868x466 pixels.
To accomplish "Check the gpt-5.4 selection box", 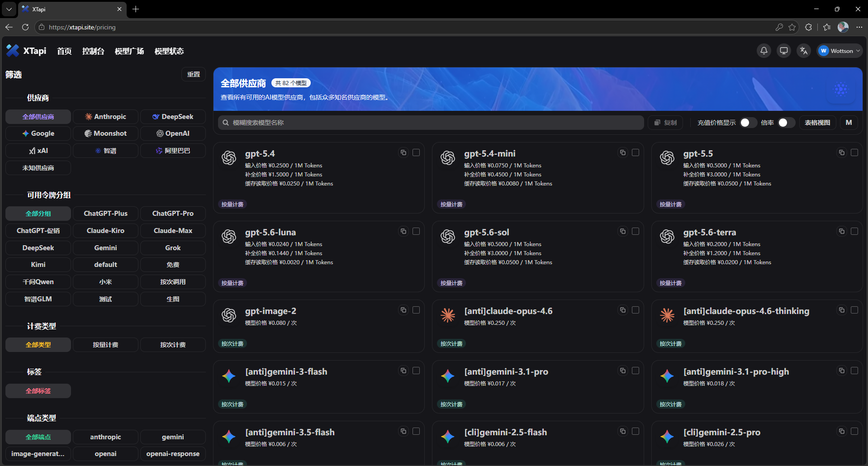I will coord(416,152).
